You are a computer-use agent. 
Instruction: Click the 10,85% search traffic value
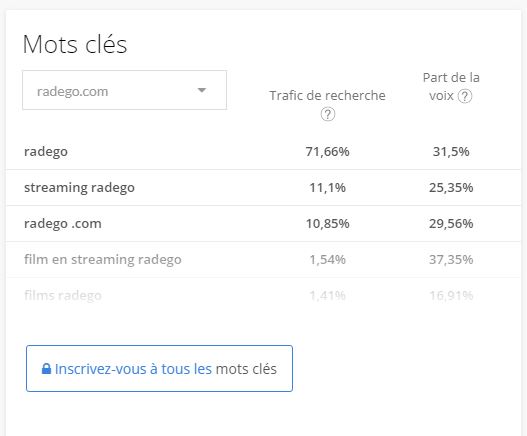click(327, 224)
